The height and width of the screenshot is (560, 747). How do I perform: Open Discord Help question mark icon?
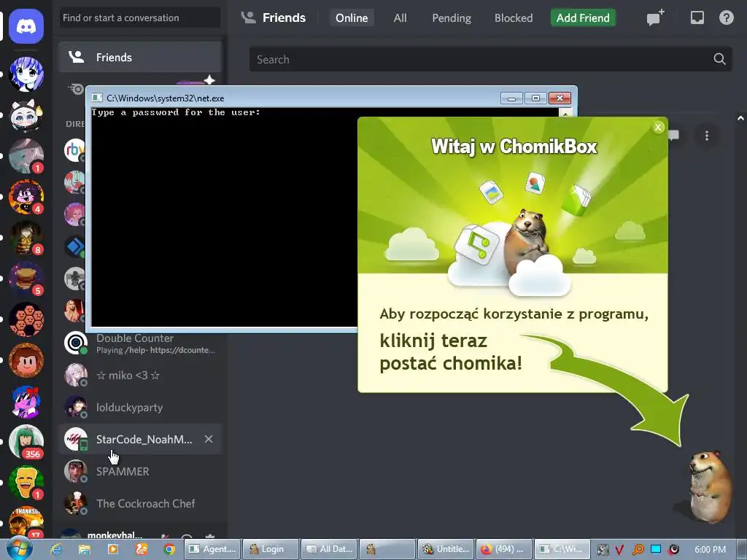click(726, 17)
